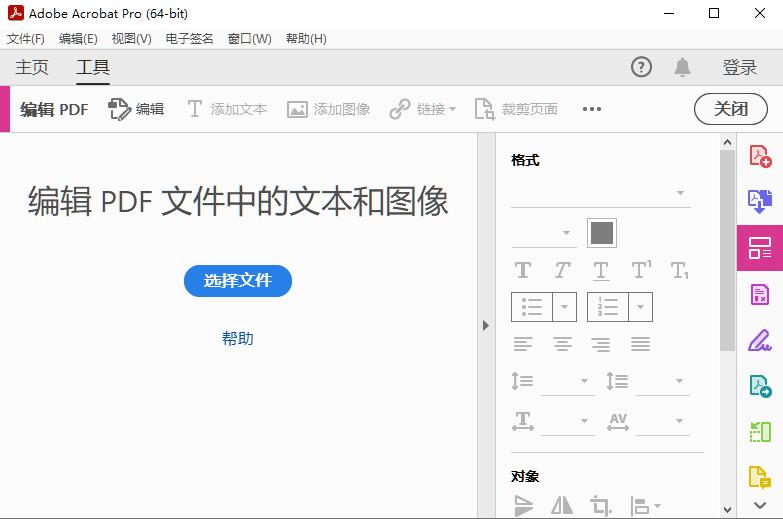Align text right

coord(601,344)
